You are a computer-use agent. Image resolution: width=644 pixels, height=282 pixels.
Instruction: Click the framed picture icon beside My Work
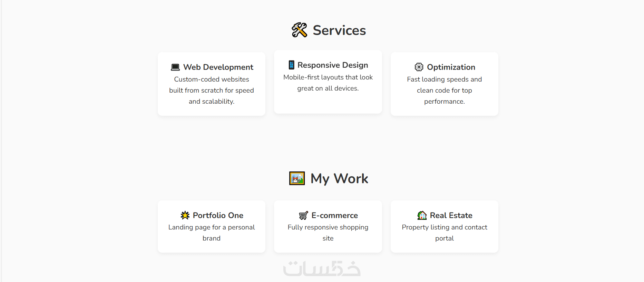(297, 179)
